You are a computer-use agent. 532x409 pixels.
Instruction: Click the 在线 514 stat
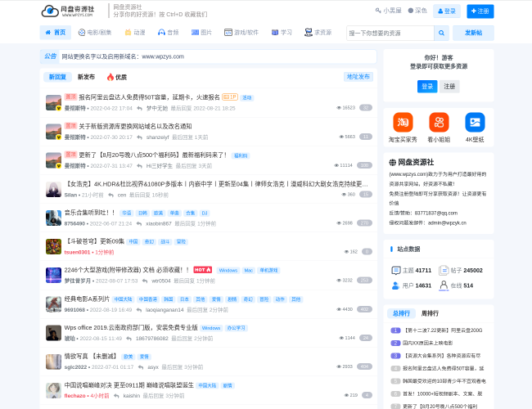[x=456, y=285]
